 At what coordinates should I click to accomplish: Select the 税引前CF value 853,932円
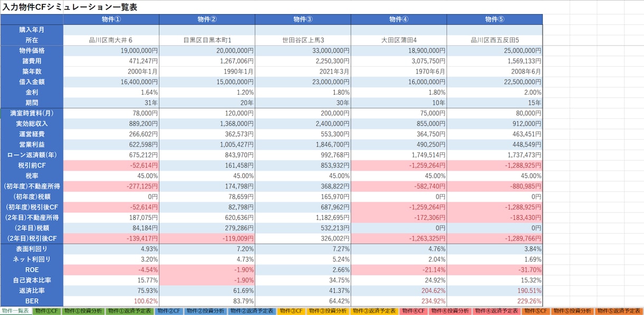[x=303, y=165]
